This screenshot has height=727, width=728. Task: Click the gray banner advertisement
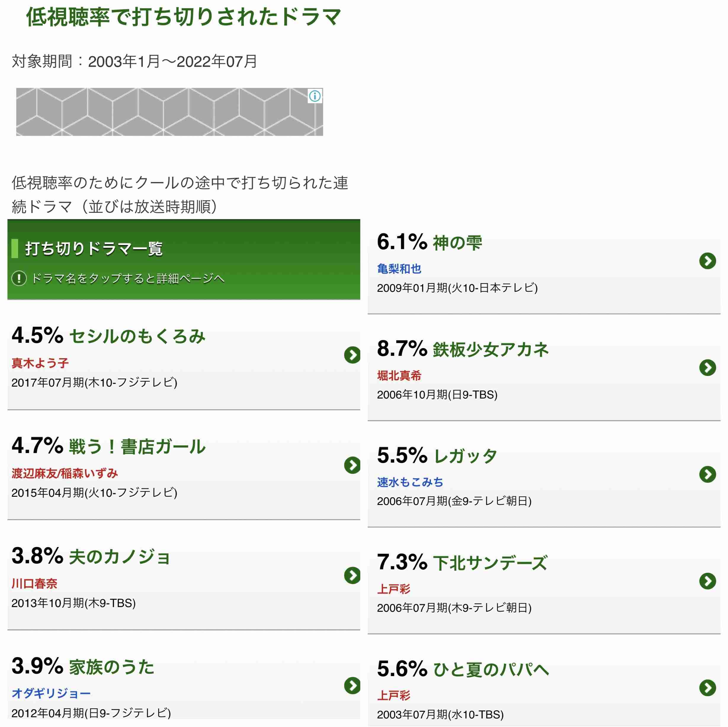click(169, 112)
